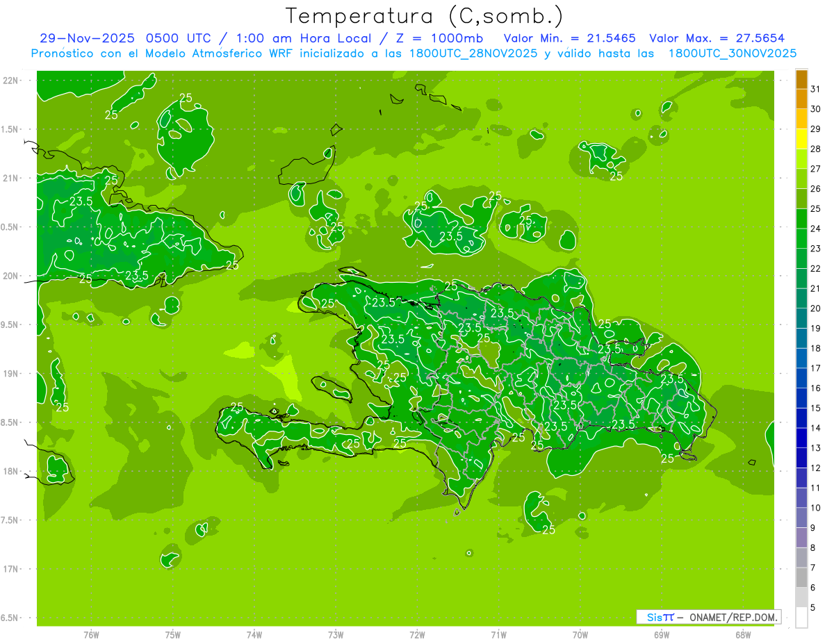This screenshot has width=834, height=644.
Task: Click the "72W" longitude label
Action: 417,634
